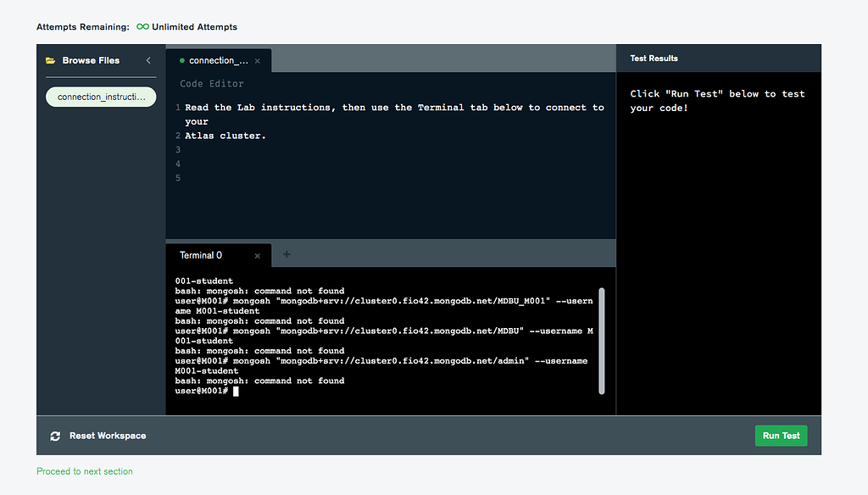Click the Run Test button
Screen dimensions: 868x495
781,436
